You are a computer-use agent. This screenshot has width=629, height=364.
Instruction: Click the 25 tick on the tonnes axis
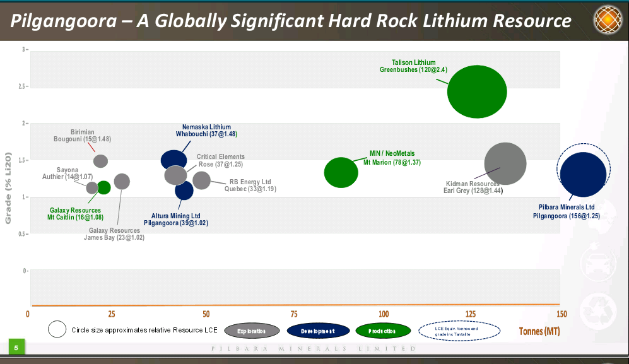point(112,314)
